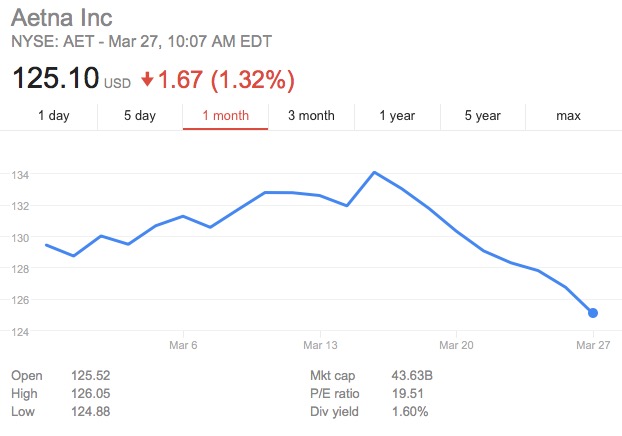Click the Mar 20 axis label
This screenshot has width=622, height=436.
point(456,344)
